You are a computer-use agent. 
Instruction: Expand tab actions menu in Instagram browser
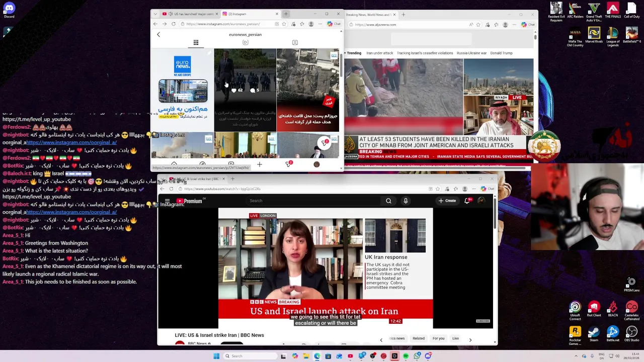click(x=155, y=14)
